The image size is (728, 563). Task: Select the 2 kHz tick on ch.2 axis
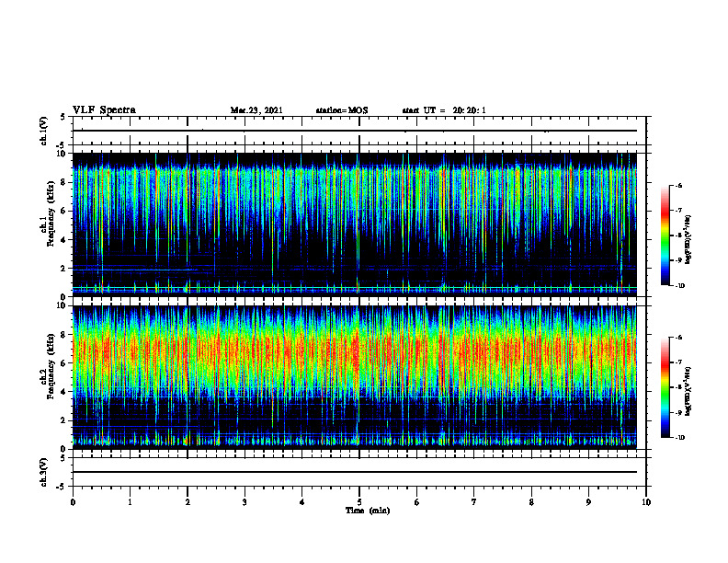[64, 420]
